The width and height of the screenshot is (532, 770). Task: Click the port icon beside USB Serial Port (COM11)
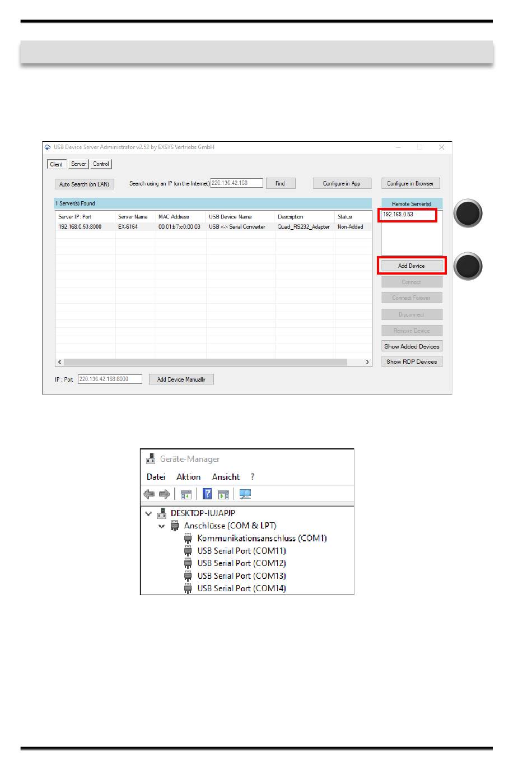[188, 551]
